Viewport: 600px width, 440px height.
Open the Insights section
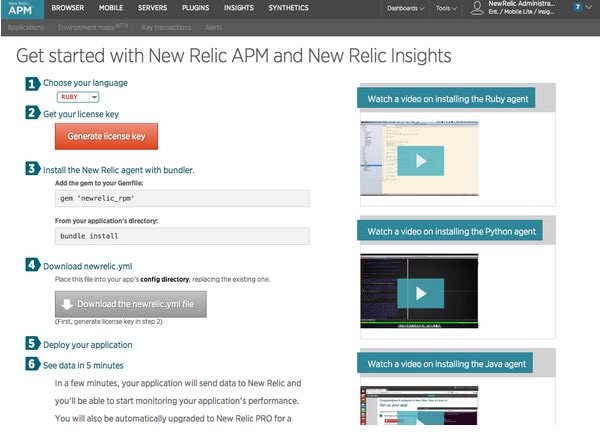[239, 8]
